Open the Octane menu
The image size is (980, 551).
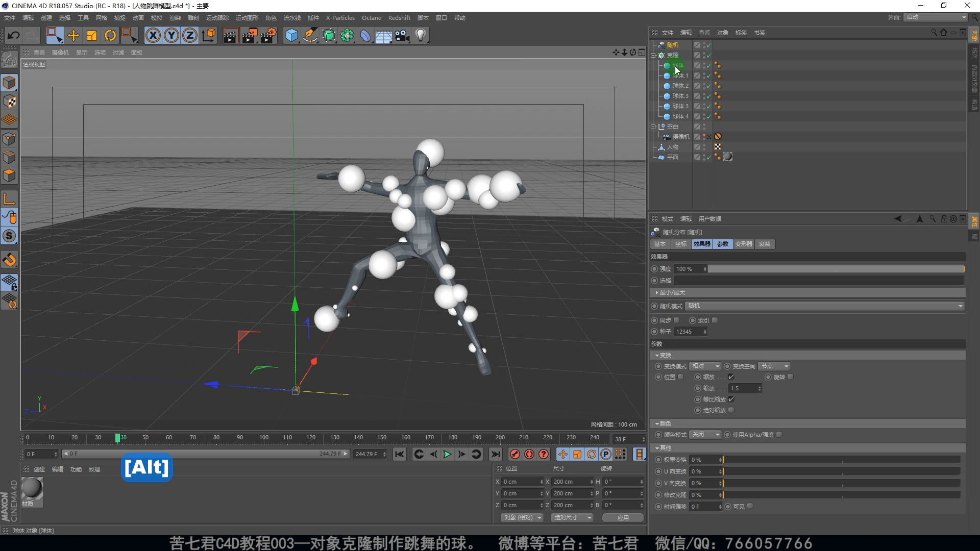pyautogui.click(x=372, y=18)
